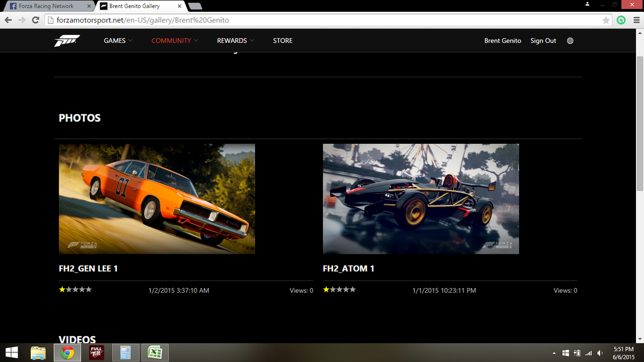
Task: Click the volume speaker tray icon
Action: (x=600, y=353)
